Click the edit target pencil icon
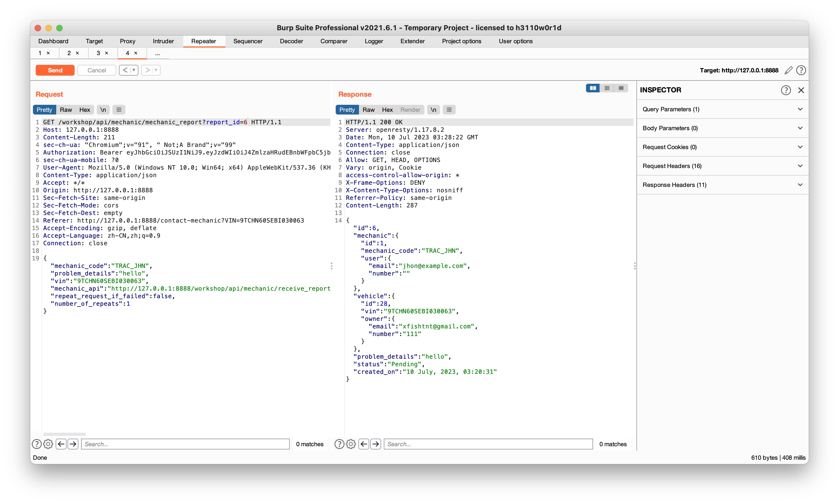This screenshot has width=839, height=504. point(788,70)
